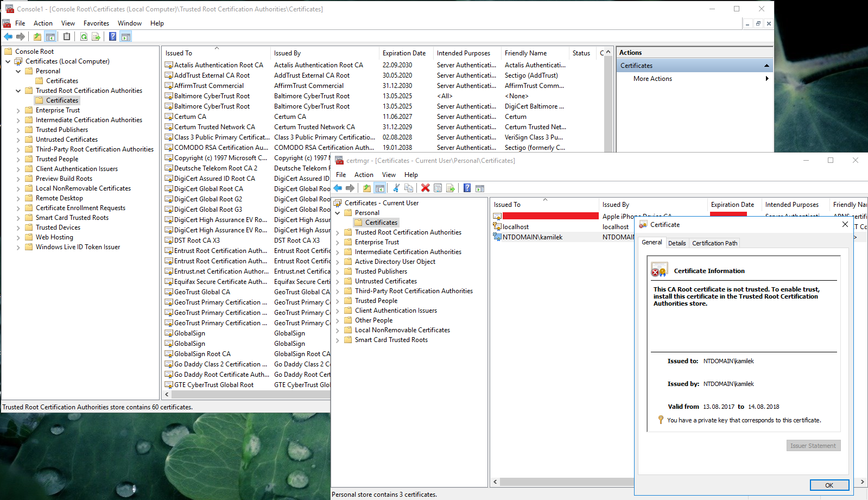Click More Actions in Actions pane
This screenshot has height=500, width=868.
[652, 79]
